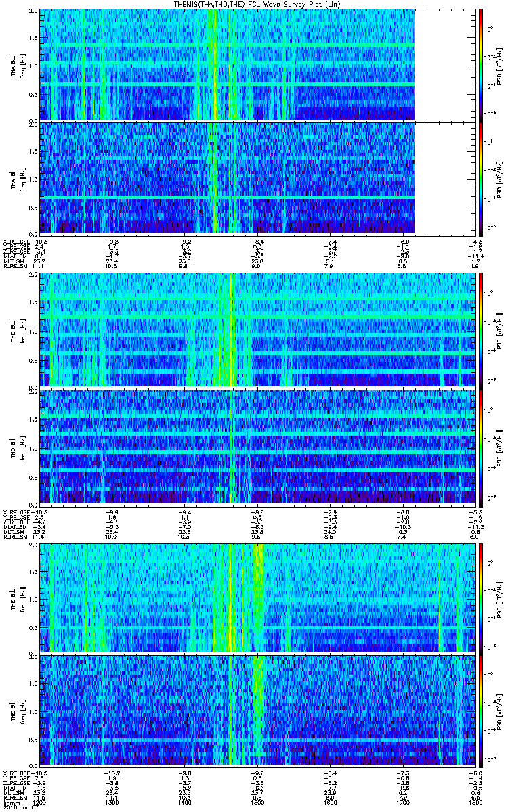The image size is (508, 812).
Task: Click the "2.0" frequency tick on the THA B⊥ axis
Action: (33, 12)
